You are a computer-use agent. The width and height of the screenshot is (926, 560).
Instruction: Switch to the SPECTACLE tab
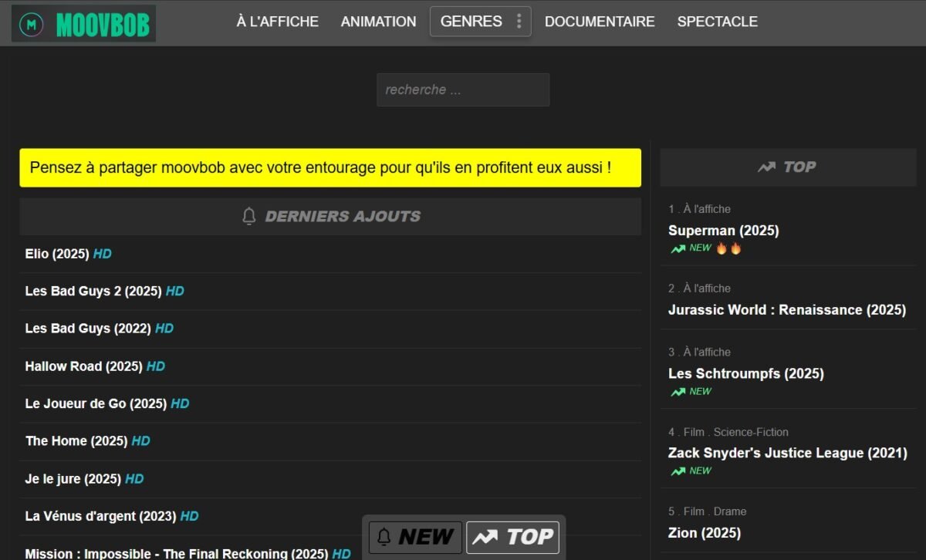coord(717,22)
